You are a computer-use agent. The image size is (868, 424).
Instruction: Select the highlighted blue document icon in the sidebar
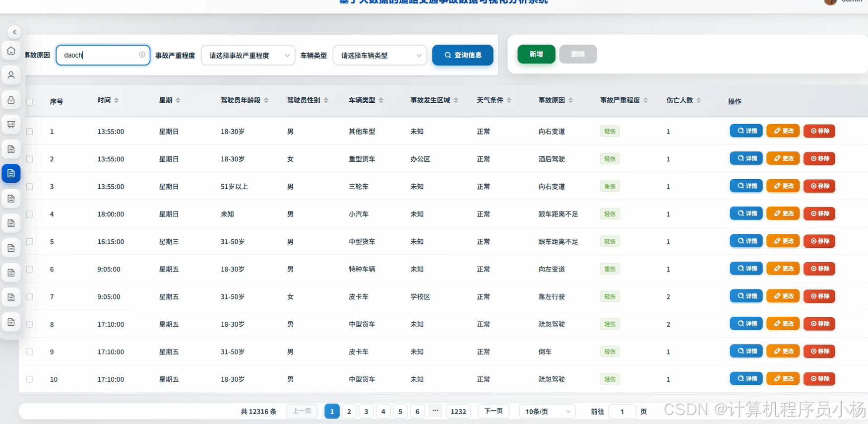11,173
